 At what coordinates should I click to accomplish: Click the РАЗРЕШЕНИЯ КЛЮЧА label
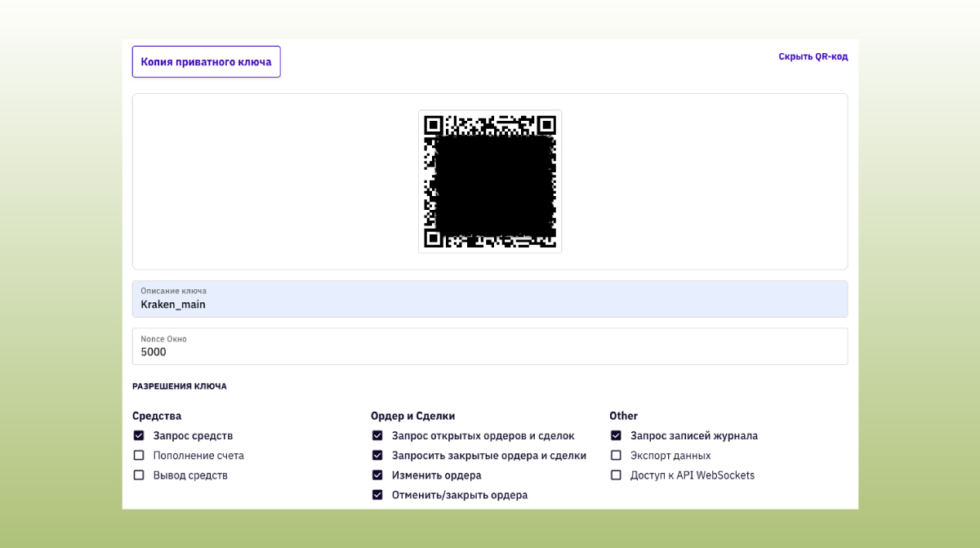[x=180, y=385]
